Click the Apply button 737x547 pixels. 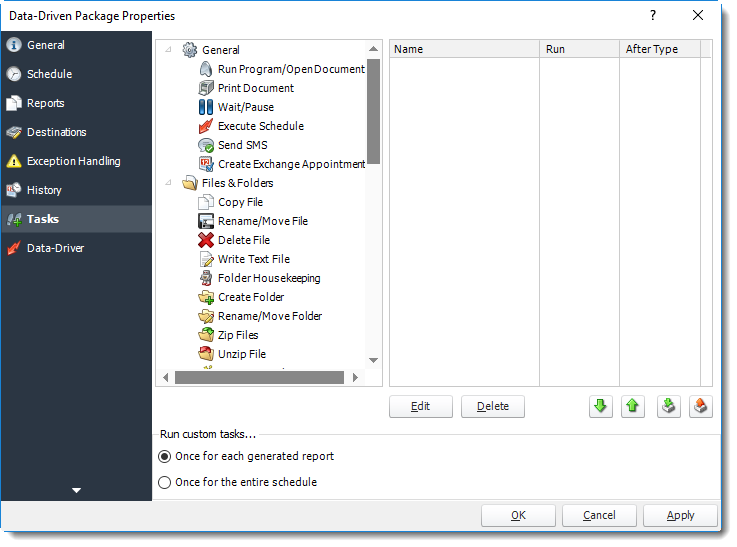[x=680, y=516]
